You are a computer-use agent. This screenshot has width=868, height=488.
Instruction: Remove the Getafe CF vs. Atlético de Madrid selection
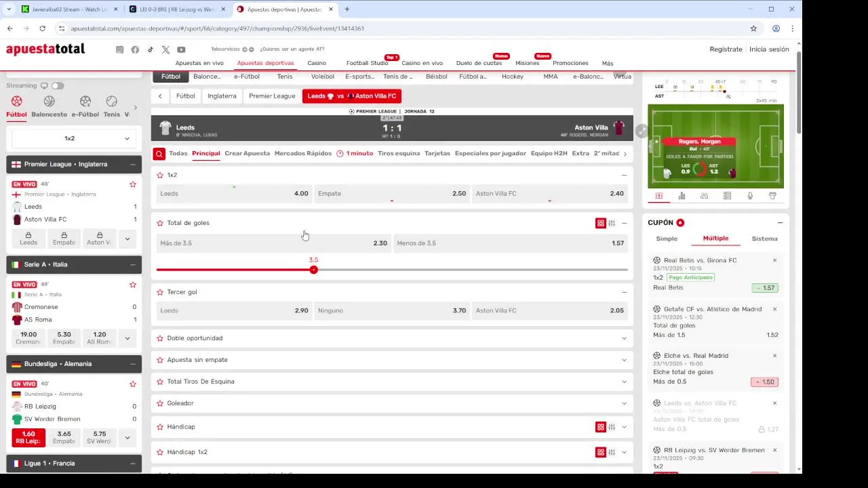click(x=774, y=309)
